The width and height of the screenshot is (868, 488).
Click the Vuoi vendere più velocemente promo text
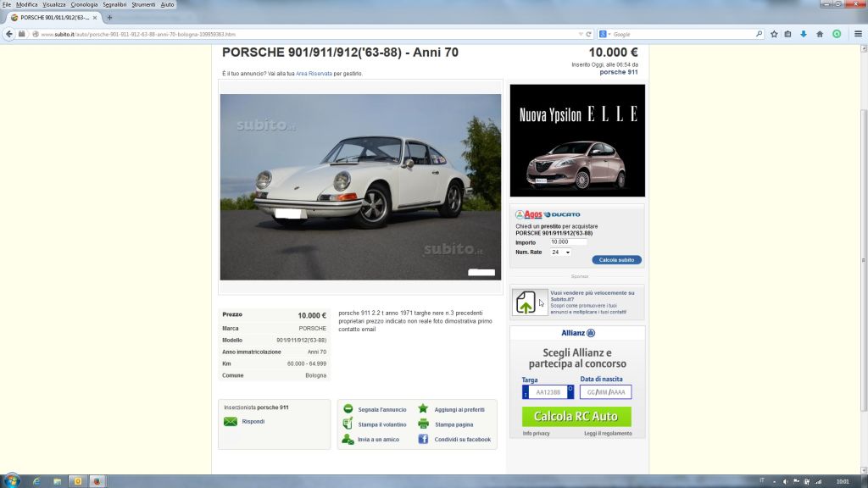(593, 296)
